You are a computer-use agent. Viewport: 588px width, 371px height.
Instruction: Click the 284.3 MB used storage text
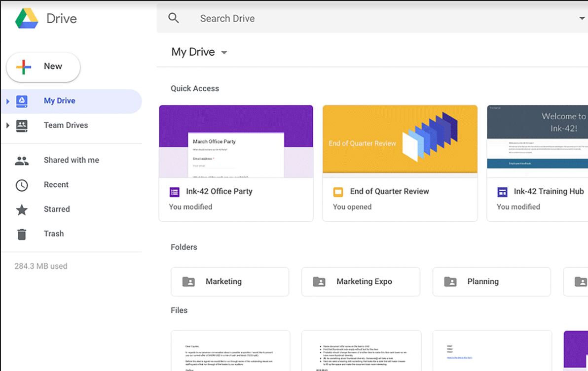pyautogui.click(x=40, y=266)
